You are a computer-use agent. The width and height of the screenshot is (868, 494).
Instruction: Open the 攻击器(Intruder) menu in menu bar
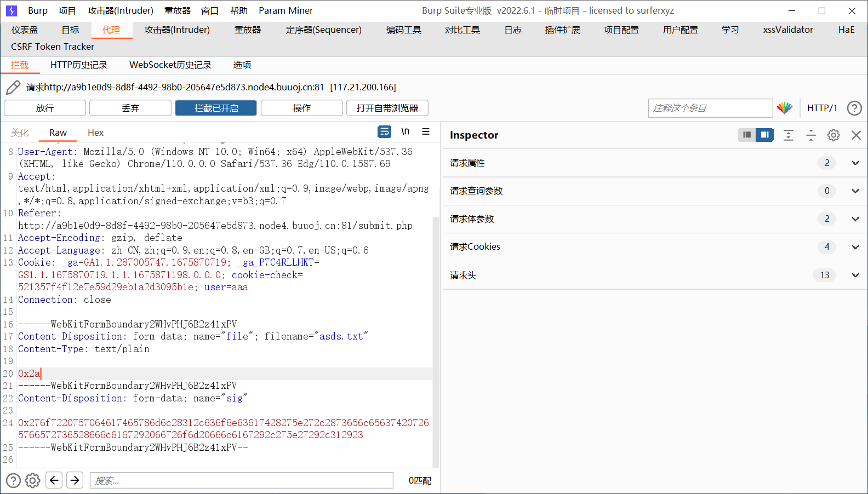coord(121,10)
